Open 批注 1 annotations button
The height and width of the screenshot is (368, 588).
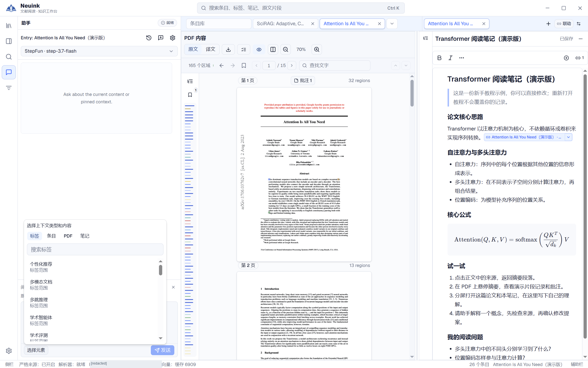(303, 81)
